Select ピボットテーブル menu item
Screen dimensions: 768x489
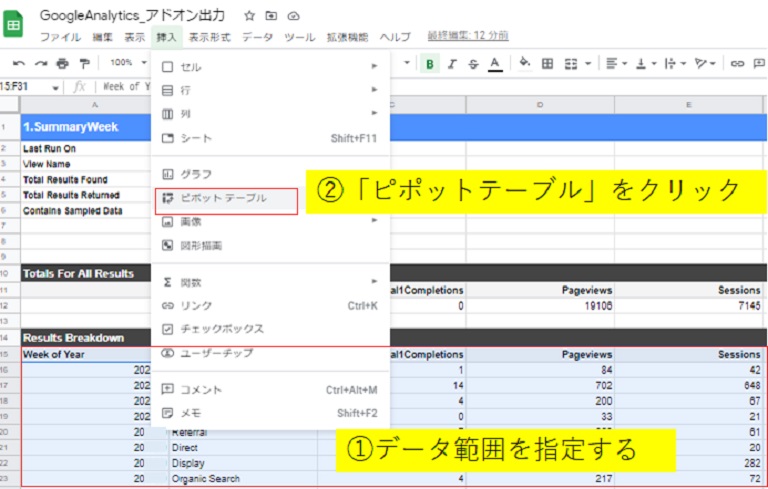225,198
